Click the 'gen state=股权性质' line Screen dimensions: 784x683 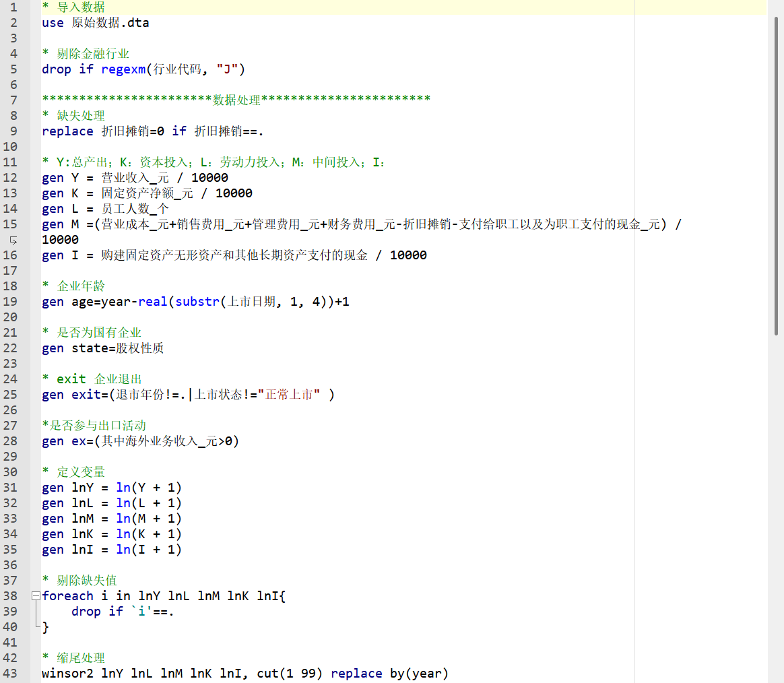click(102, 348)
